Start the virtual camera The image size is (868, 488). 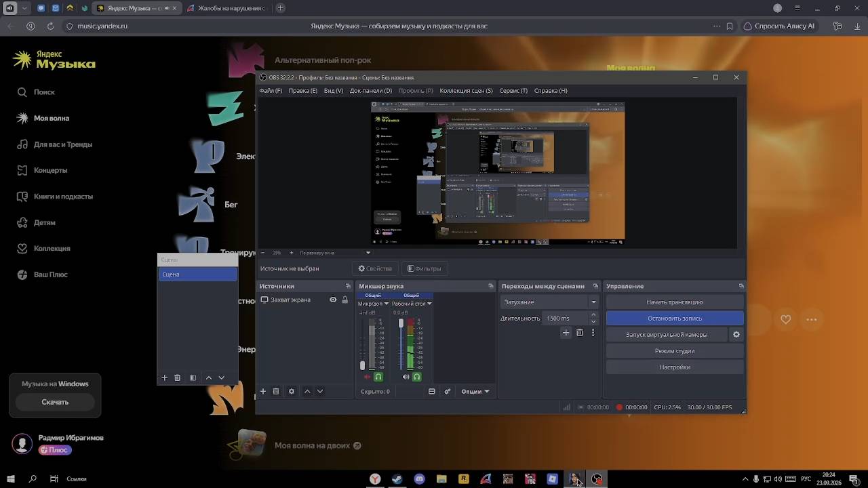(667, 335)
